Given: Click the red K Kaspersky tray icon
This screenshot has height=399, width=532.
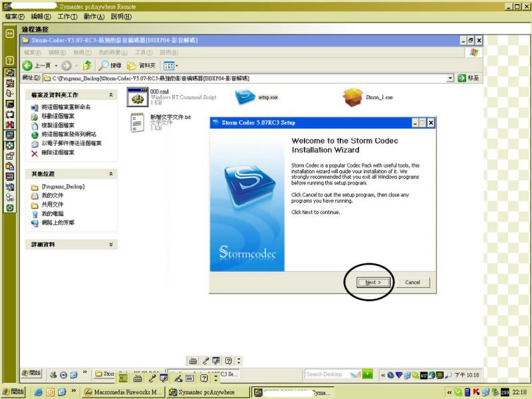Looking at the screenshot, I should pos(476,392).
